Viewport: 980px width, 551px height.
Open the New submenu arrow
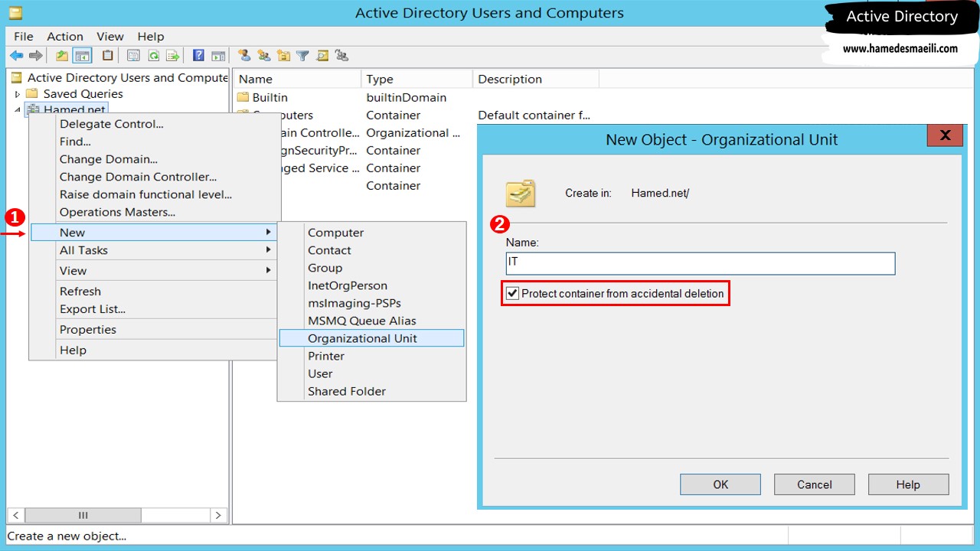[x=269, y=232]
